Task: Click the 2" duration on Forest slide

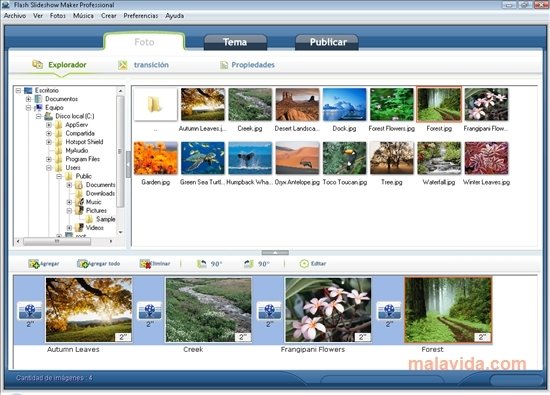Action: pos(482,337)
